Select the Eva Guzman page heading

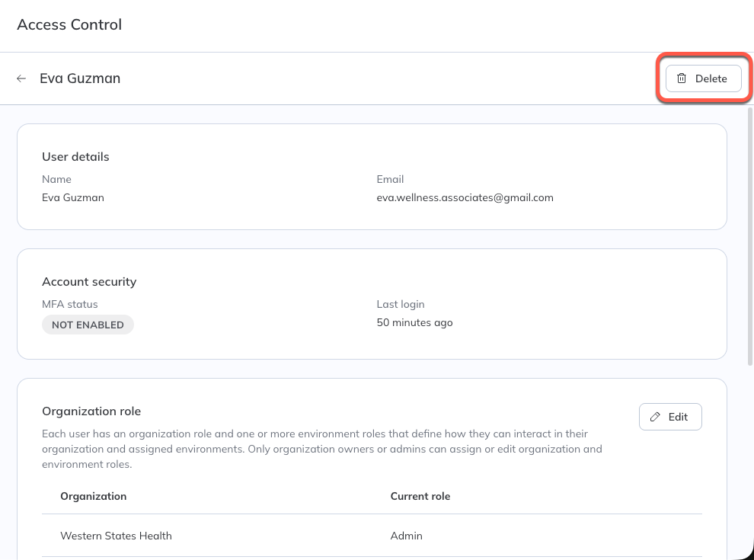click(x=80, y=78)
